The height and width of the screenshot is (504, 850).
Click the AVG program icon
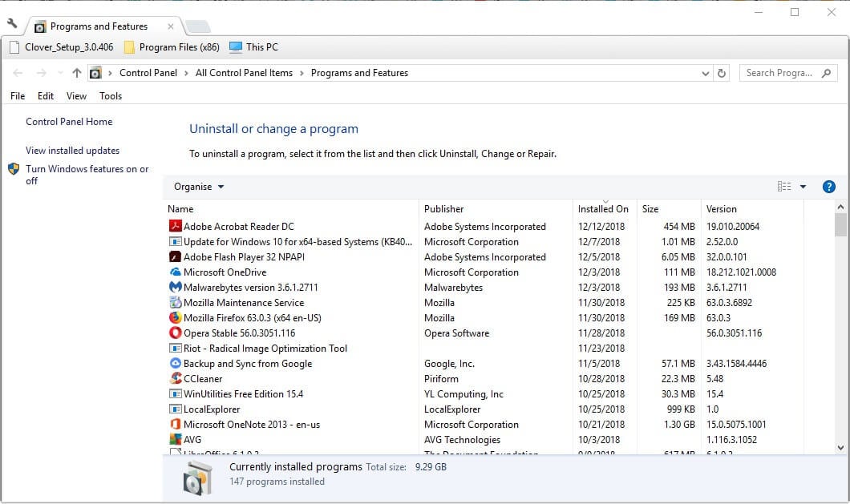pyautogui.click(x=175, y=439)
